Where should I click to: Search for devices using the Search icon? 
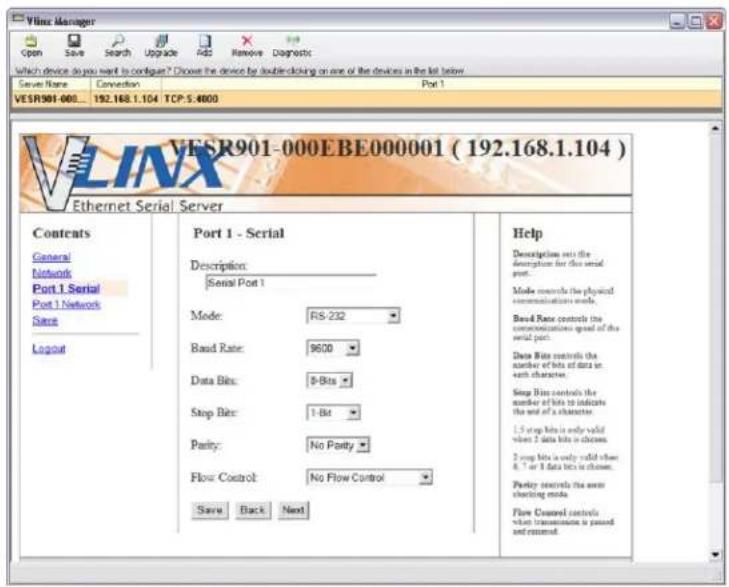click(117, 46)
